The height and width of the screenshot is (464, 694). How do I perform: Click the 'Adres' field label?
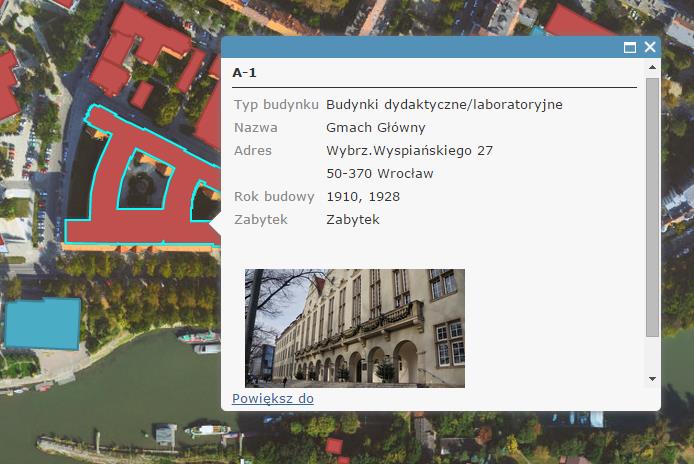(x=253, y=151)
